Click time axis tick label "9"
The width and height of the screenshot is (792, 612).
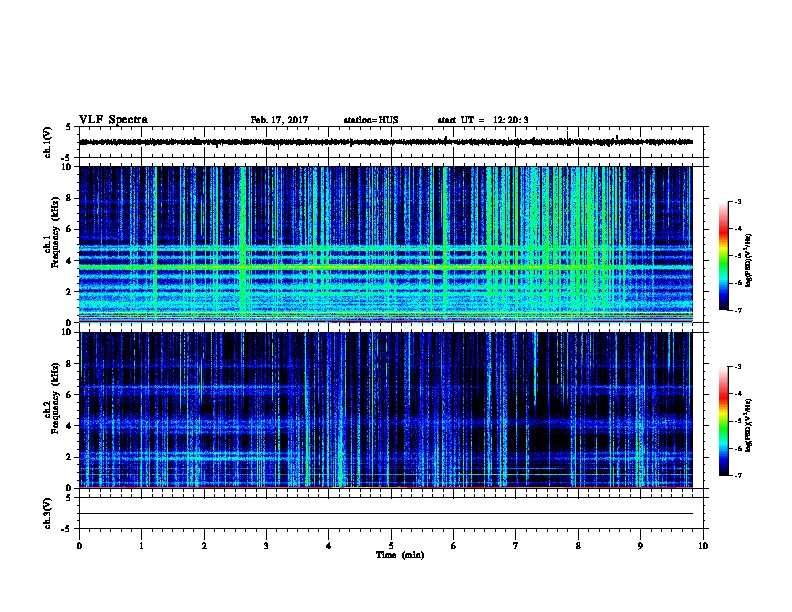tap(640, 546)
